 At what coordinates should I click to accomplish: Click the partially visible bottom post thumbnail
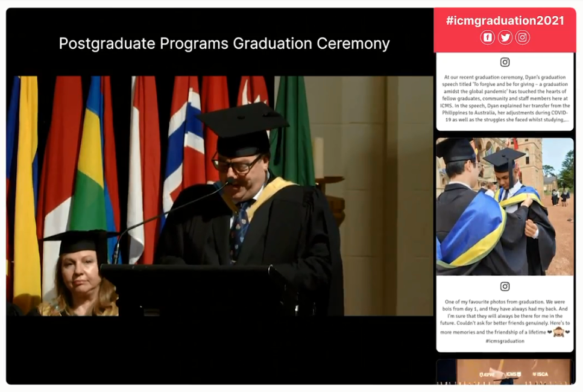[505, 371]
